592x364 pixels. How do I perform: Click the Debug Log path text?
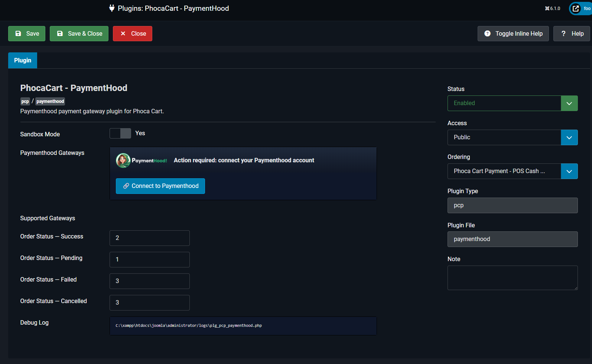(x=189, y=326)
